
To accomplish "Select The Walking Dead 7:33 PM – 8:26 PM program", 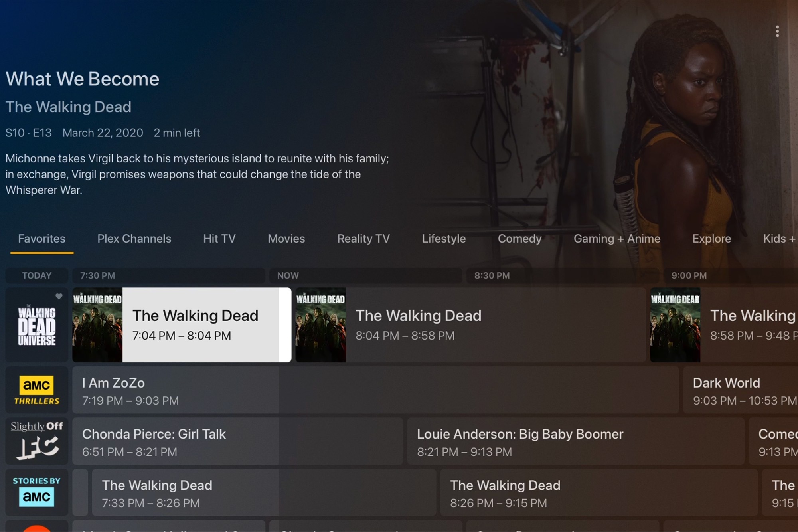I will tap(264, 492).
